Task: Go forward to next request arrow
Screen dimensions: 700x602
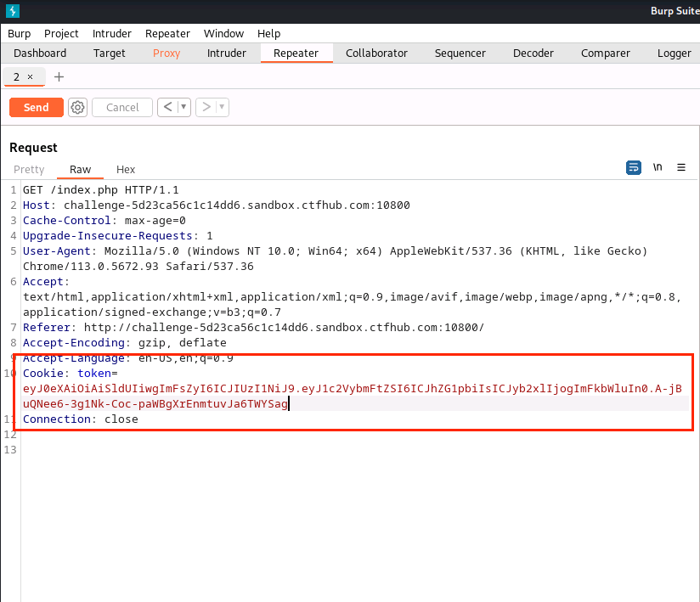Action: click(206, 107)
